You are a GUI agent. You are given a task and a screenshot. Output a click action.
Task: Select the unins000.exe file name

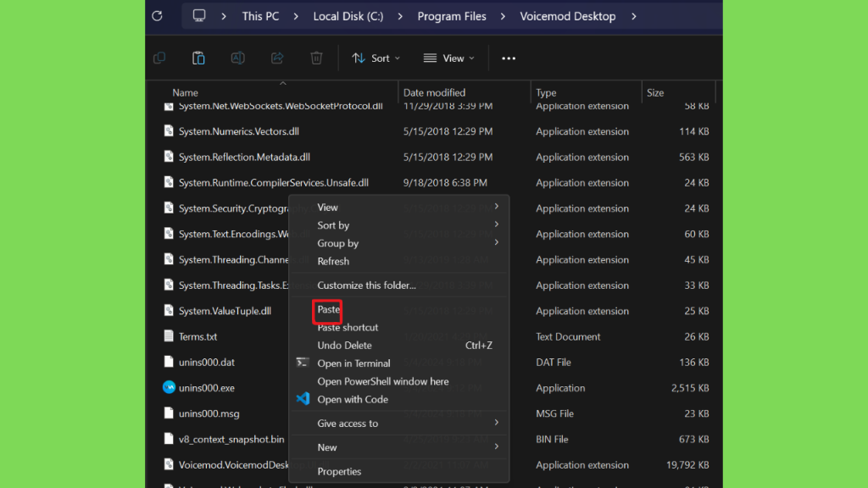[x=207, y=388]
